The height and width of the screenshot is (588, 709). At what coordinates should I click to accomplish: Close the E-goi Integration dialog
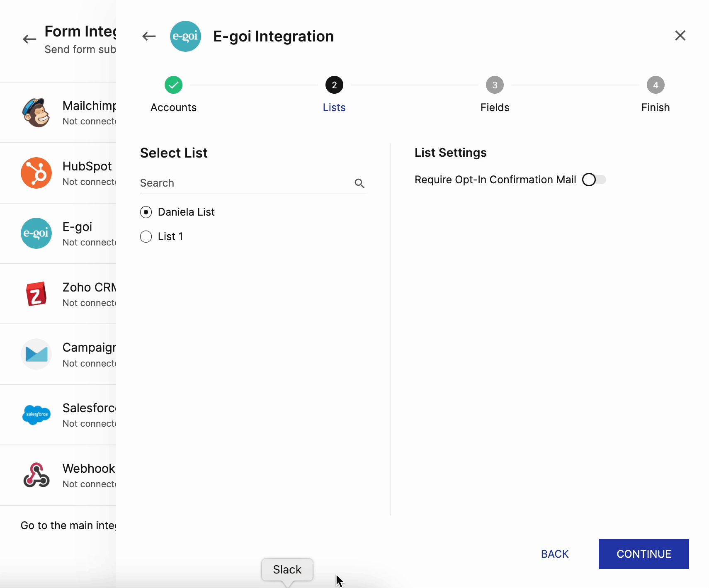pos(680,36)
